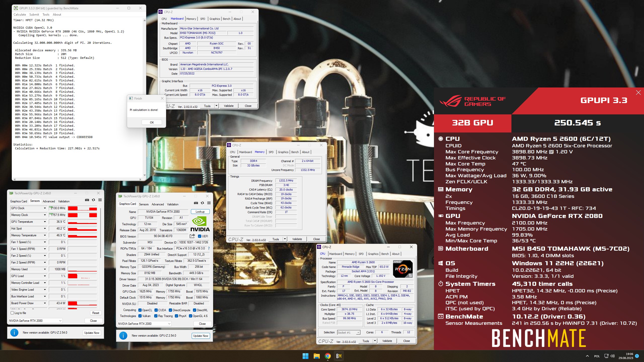Toggle the CUDA checkbox
644x362 pixels.
[156, 310]
